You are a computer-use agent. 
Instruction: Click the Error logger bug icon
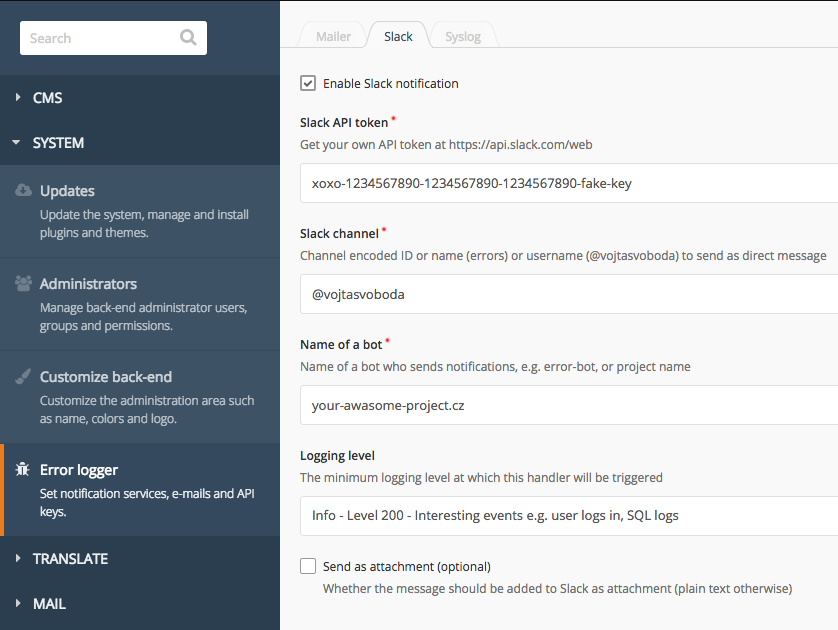pos(22,469)
